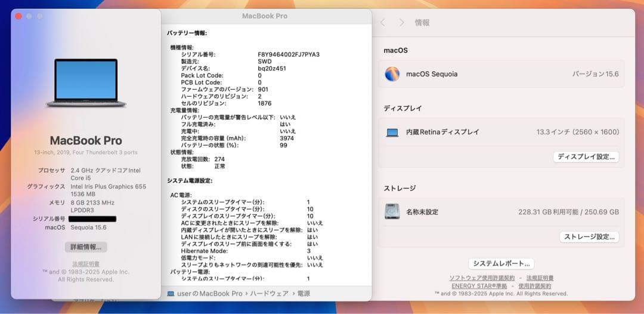Open 法規証明書 link in settings pane

(540, 278)
